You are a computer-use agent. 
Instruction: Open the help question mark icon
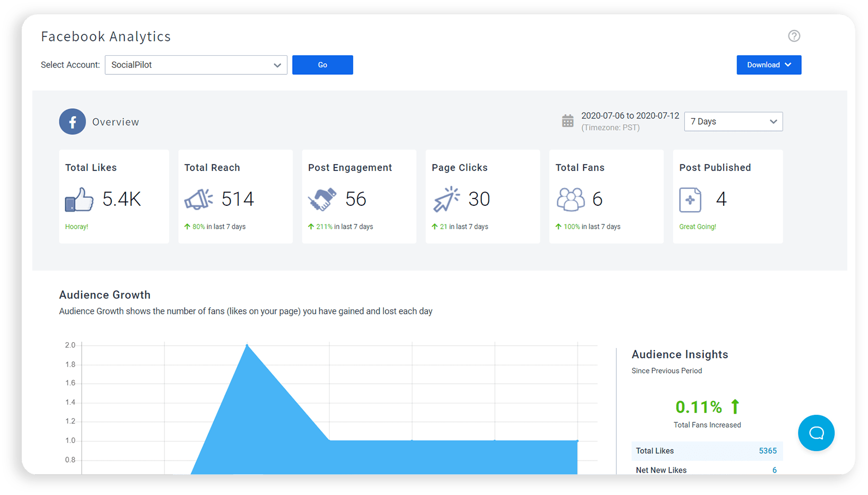[x=794, y=36]
